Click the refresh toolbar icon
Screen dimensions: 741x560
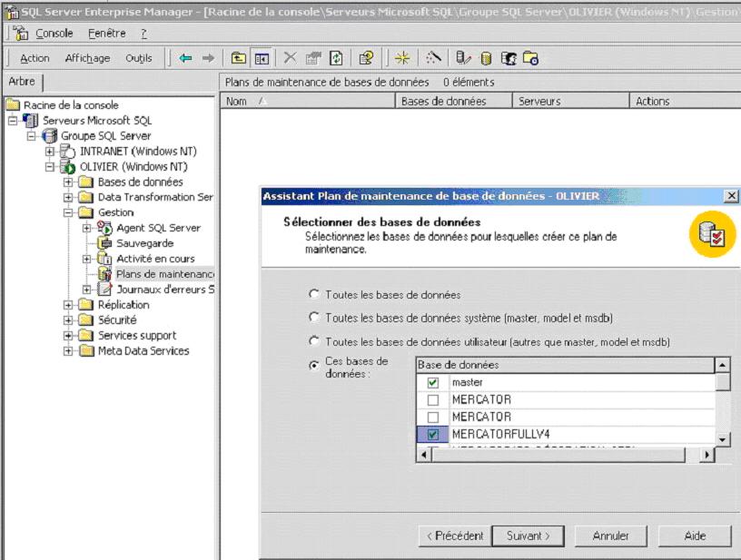coord(336,58)
